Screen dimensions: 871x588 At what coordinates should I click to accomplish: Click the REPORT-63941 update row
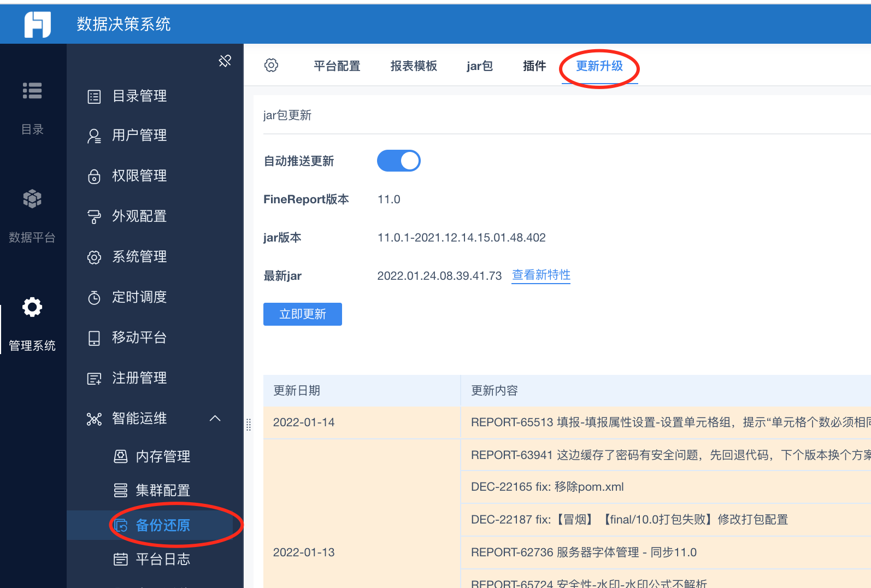[x=666, y=455]
